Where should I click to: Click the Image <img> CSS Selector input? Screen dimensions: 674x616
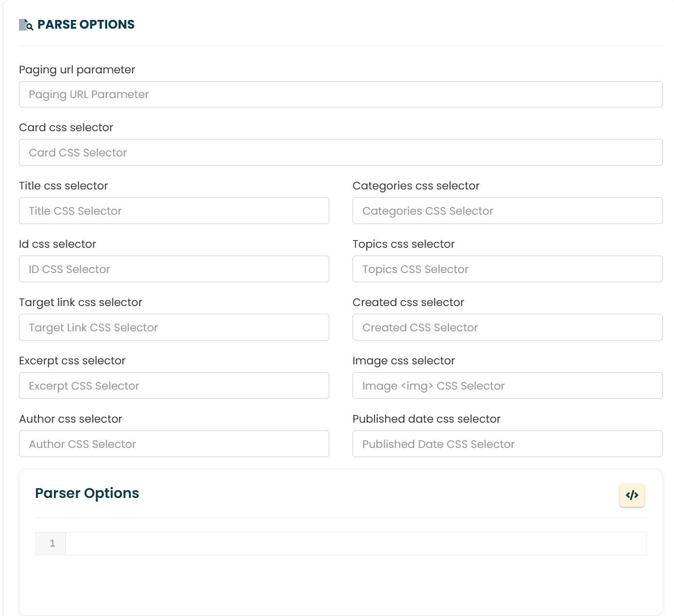[x=507, y=386]
